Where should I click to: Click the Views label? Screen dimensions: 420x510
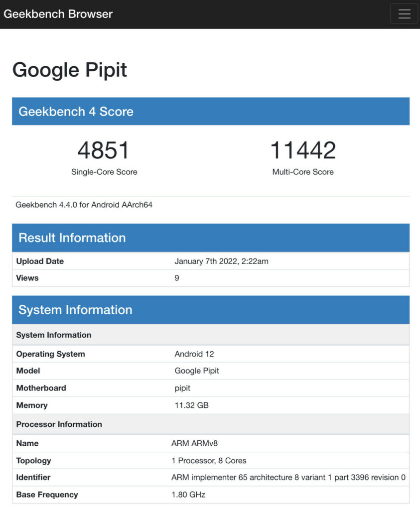27,278
